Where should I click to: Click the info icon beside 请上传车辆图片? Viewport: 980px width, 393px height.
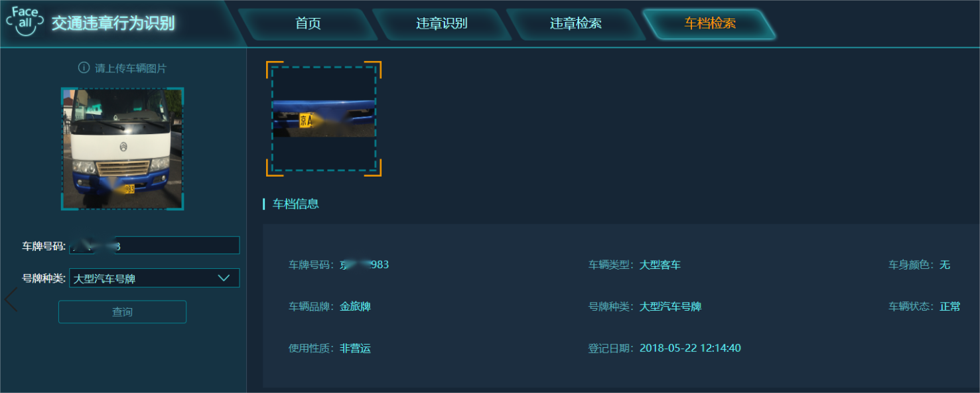tap(84, 68)
